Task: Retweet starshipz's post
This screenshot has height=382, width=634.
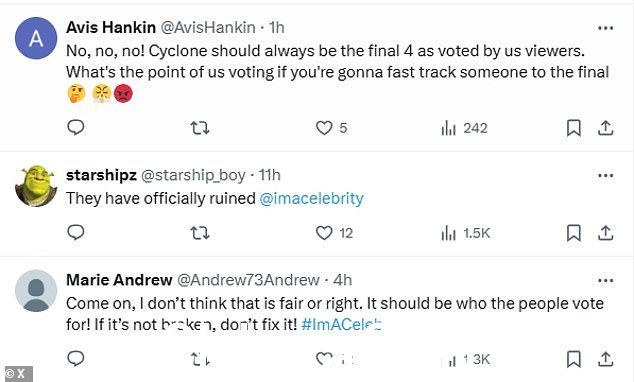Action: click(200, 233)
